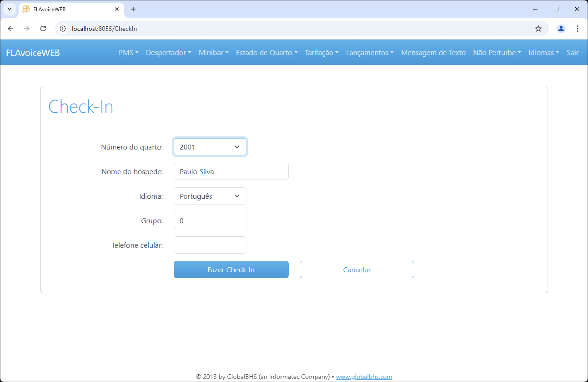Open the Despertador menu
588x382 pixels.
point(168,53)
